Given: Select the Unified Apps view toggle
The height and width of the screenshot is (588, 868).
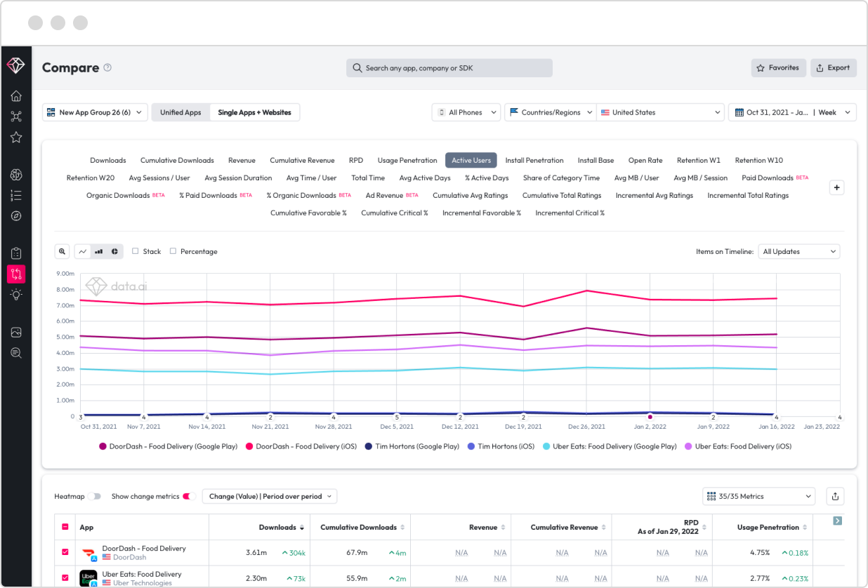Looking at the screenshot, I should pos(180,112).
